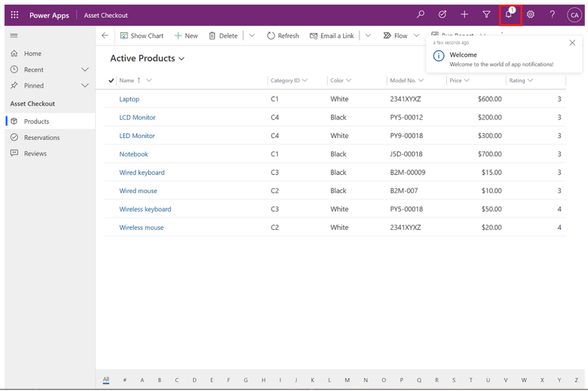
Task: Click the help question mark icon
Action: pos(552,15)
